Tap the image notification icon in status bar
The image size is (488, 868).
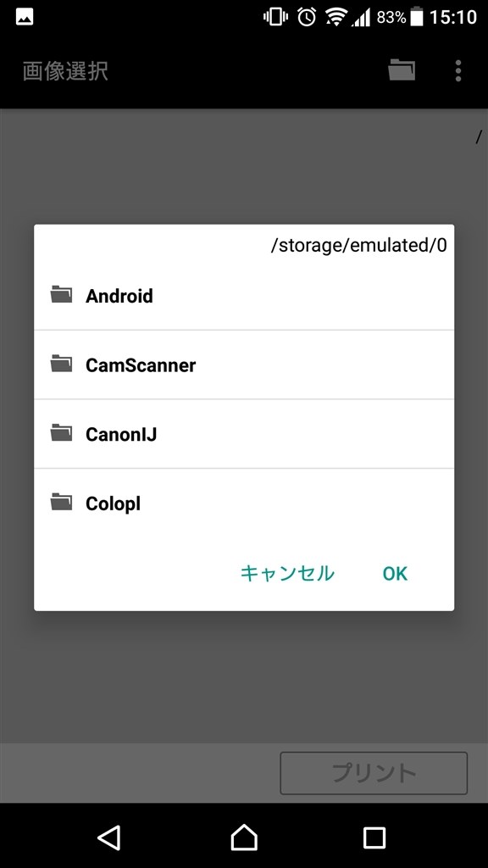25,17
